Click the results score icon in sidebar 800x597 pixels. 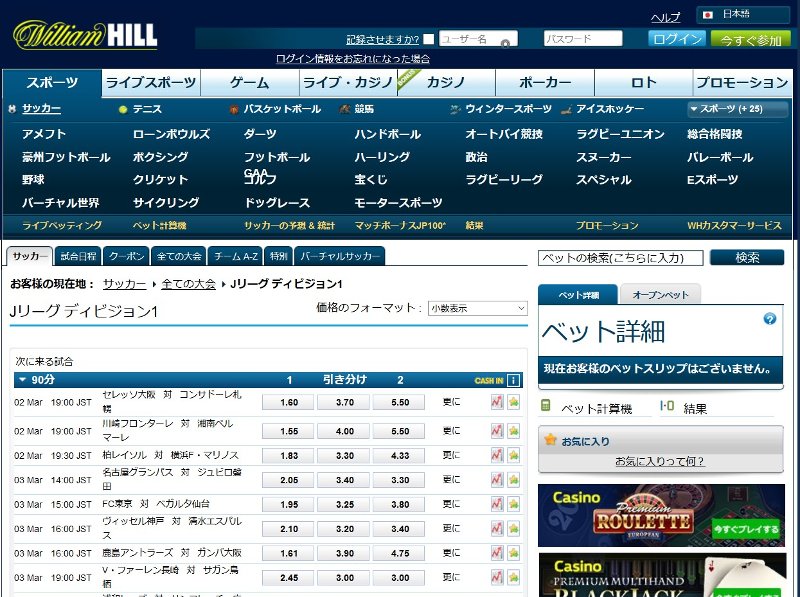coord(667,406)
